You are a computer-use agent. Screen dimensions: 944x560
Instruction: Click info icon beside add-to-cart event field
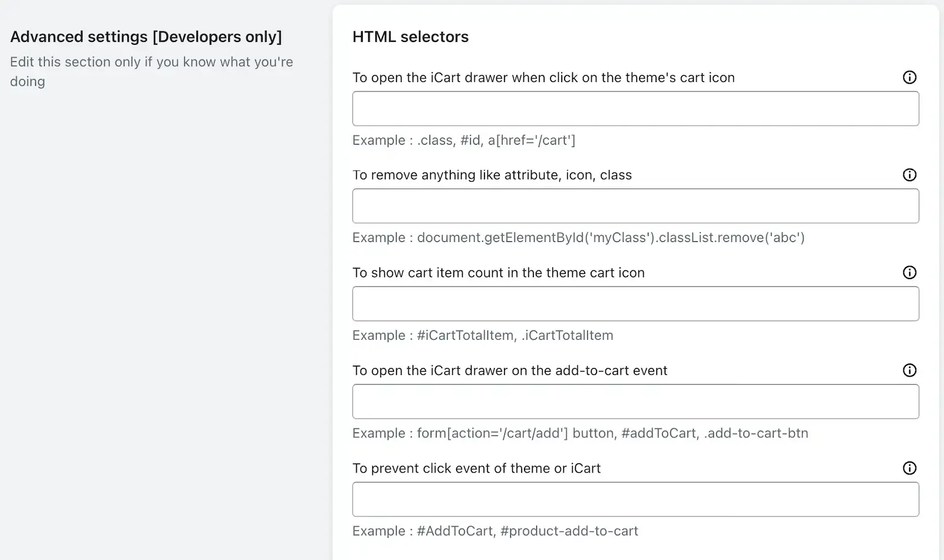(909, 371)
